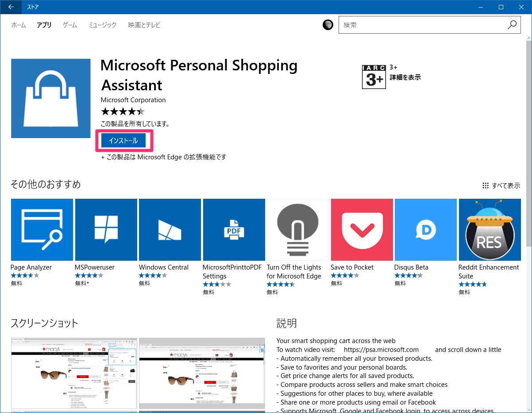Open the Reddit Enhancement Suite tile
Screen dimensions: 532x413
490,230
